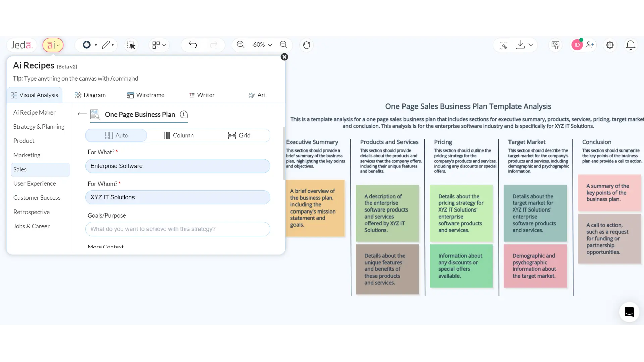
Task: Open the notifications bell
Action: point(631,45)
